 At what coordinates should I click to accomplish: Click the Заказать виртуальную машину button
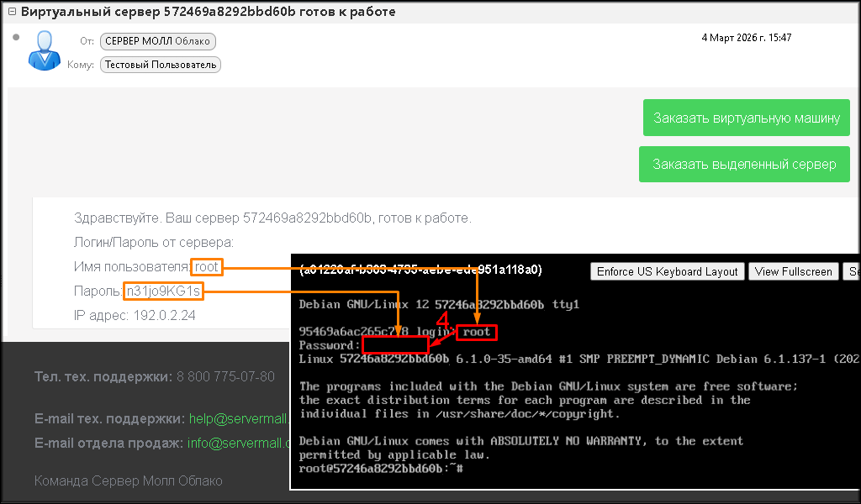[746, 118]
